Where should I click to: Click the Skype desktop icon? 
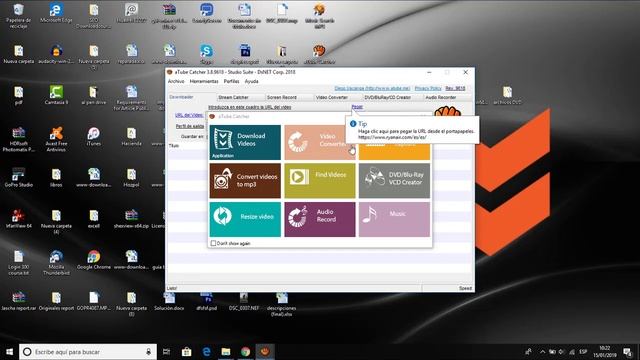click(x=207, y=54)
